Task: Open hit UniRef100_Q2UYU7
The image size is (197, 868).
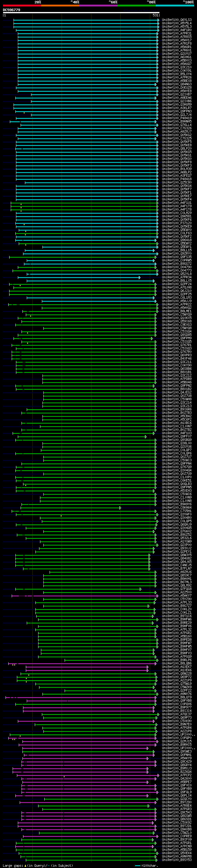Action: (x=176, y=54)
